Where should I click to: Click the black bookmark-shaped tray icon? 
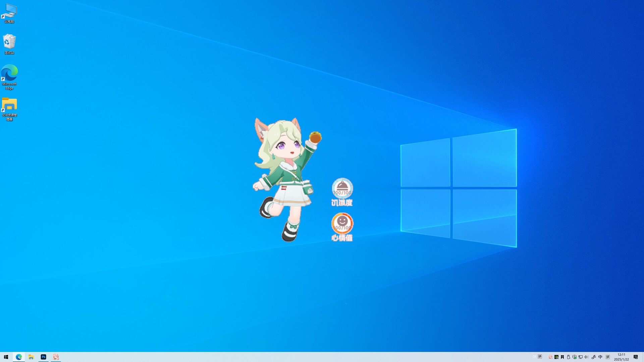click(x=562, y=357)
